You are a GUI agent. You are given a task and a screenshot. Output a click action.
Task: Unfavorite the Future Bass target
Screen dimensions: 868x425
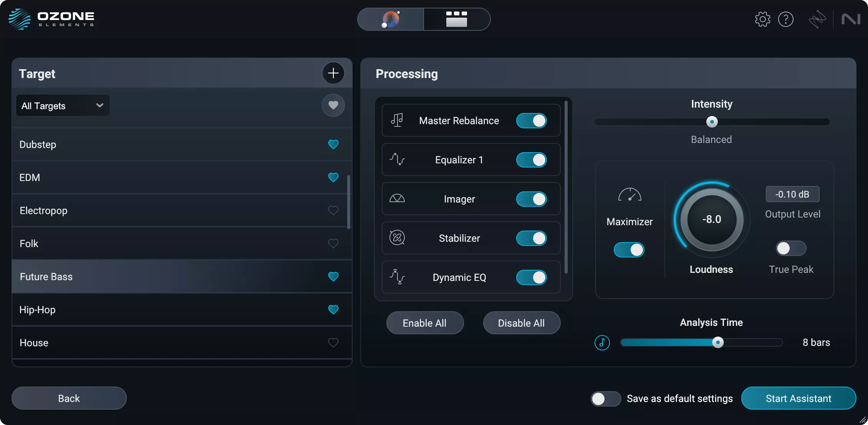333,276
